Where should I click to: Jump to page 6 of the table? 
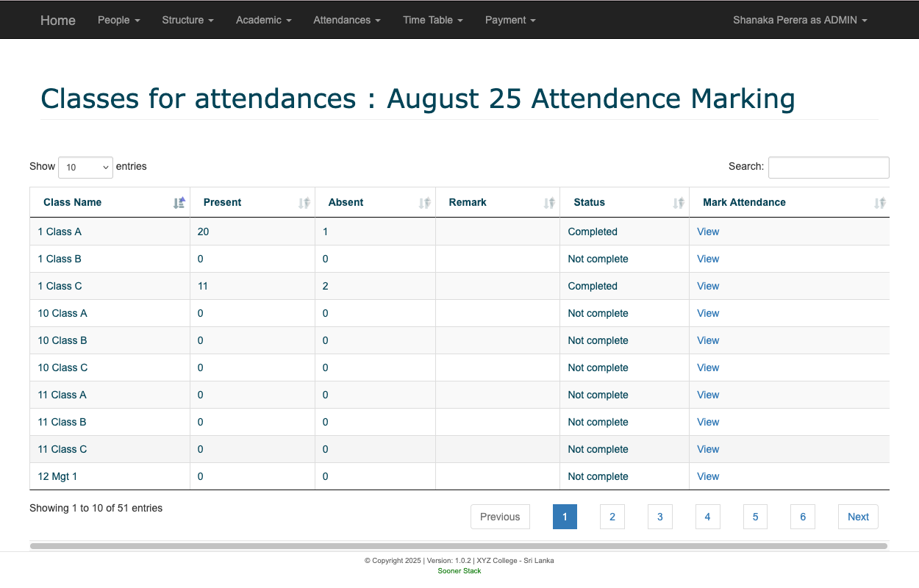pyautogui.click(x=802, y=517)
